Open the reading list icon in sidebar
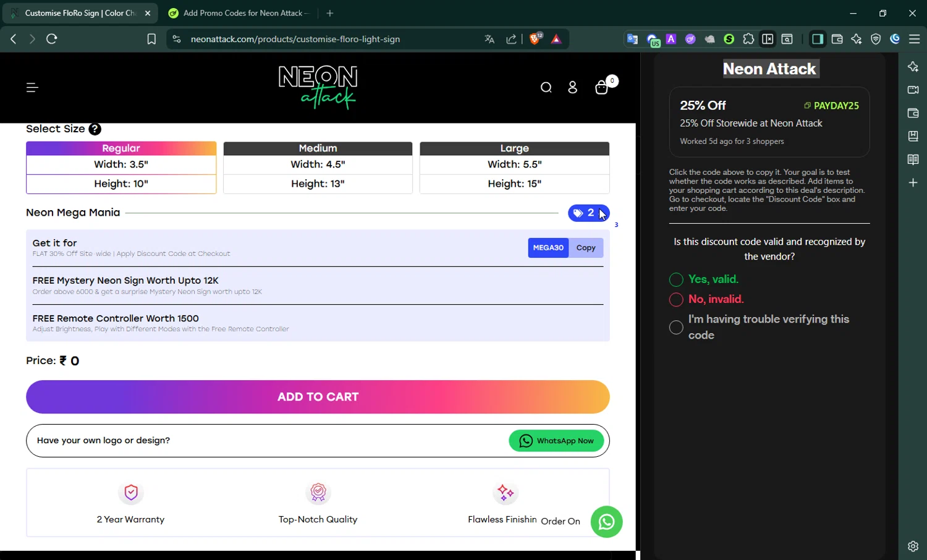Viewport: 927px width, 560px height. point(913,159)
